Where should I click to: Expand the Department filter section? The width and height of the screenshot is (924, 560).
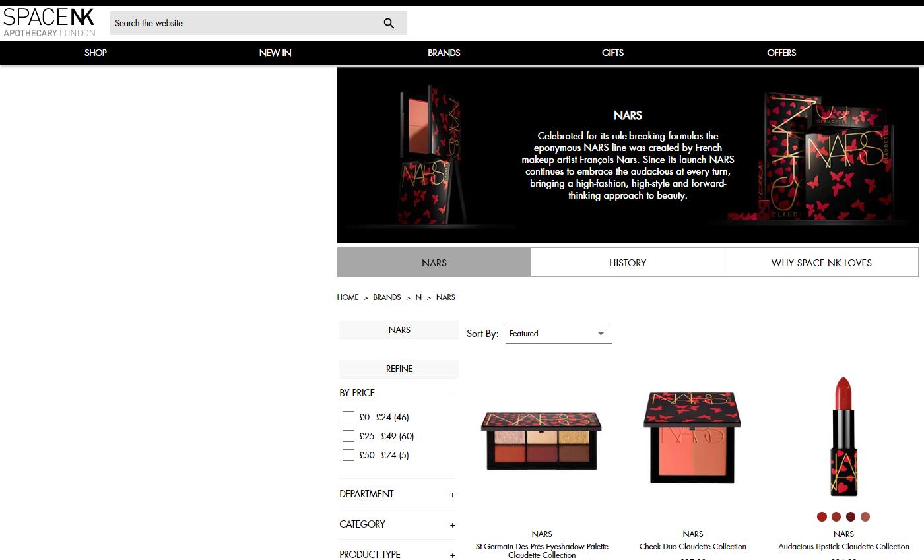[397, 494]
